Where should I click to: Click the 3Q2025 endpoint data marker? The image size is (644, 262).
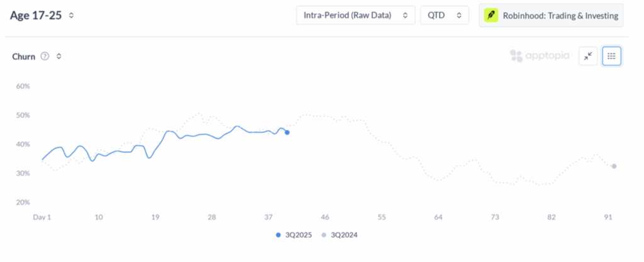point(287,132)
